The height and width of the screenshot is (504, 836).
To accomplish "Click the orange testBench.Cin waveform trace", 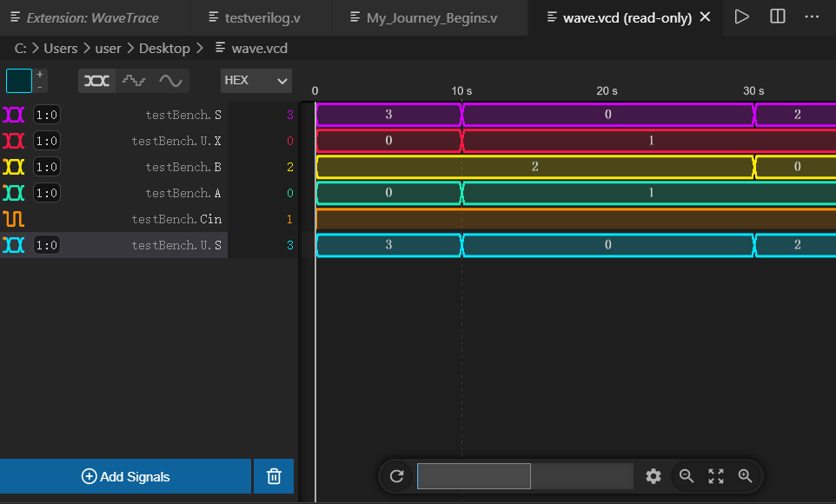I will tap(576, 219).
